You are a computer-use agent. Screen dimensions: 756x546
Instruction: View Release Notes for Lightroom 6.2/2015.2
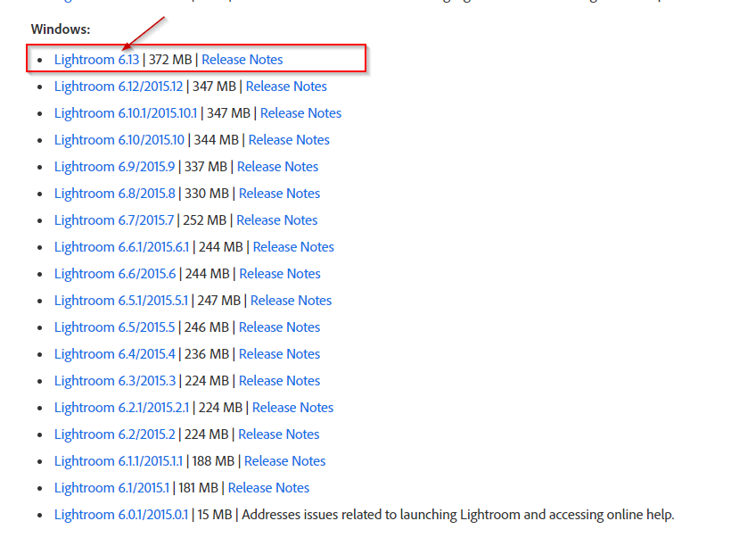click(279, 434)
